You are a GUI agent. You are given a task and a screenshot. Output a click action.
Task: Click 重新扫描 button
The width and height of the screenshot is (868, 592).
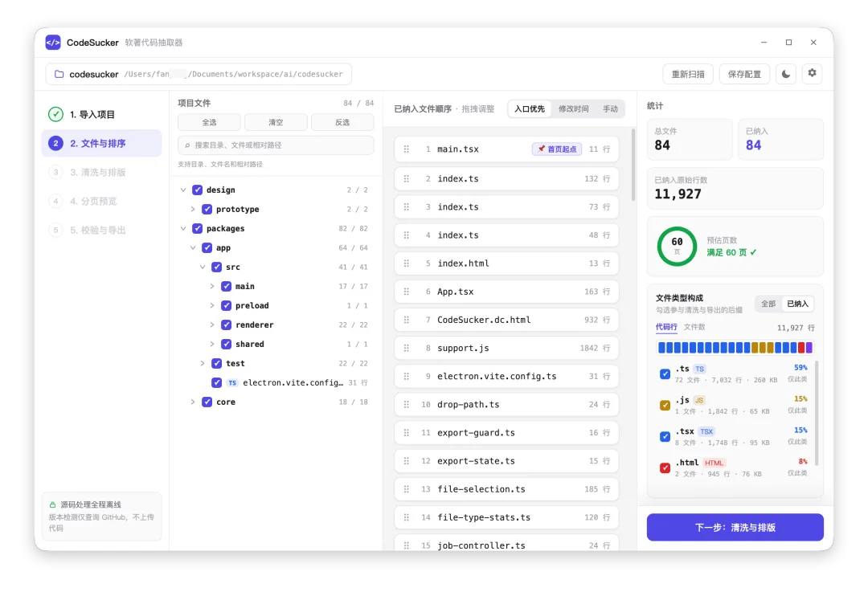[688, 74]
